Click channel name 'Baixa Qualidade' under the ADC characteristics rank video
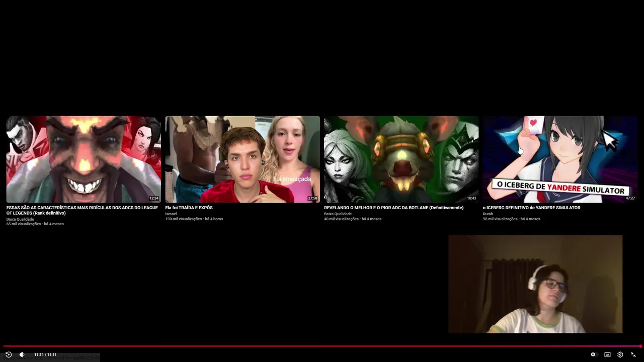The height and width of the screenshot is (362, 644). (x=20, y=219)
